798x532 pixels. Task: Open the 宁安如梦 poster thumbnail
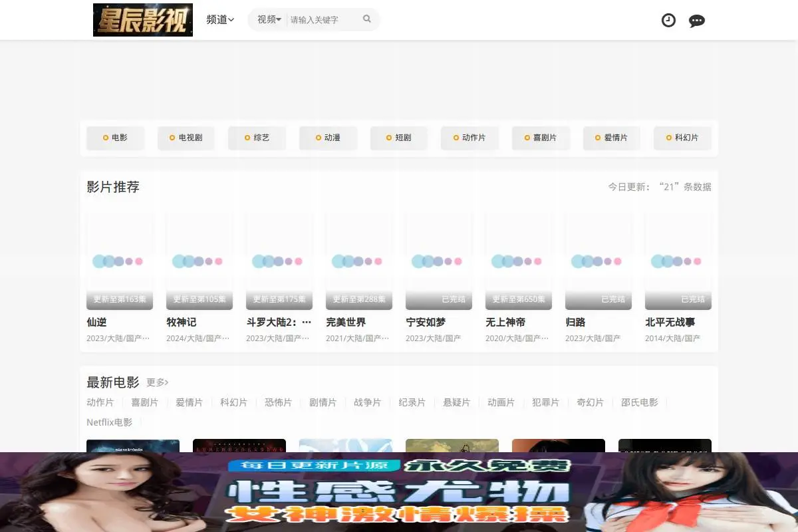click(x=439, y=261)
